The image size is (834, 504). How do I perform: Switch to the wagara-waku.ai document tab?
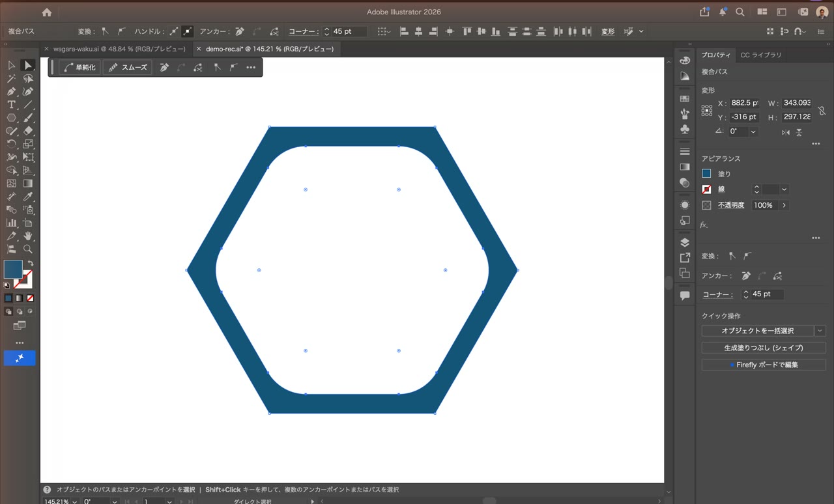(x=119, y=49)
